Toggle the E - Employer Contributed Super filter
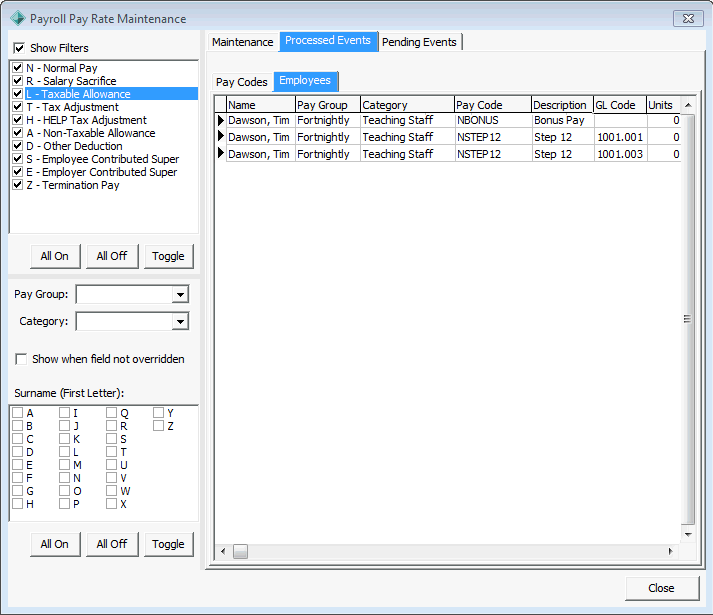 17,172
